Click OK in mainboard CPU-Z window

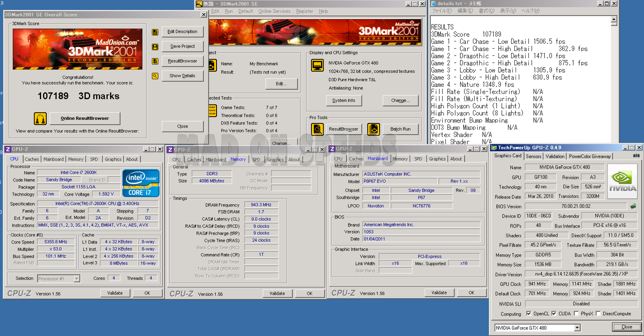click(x=471, y=293)
